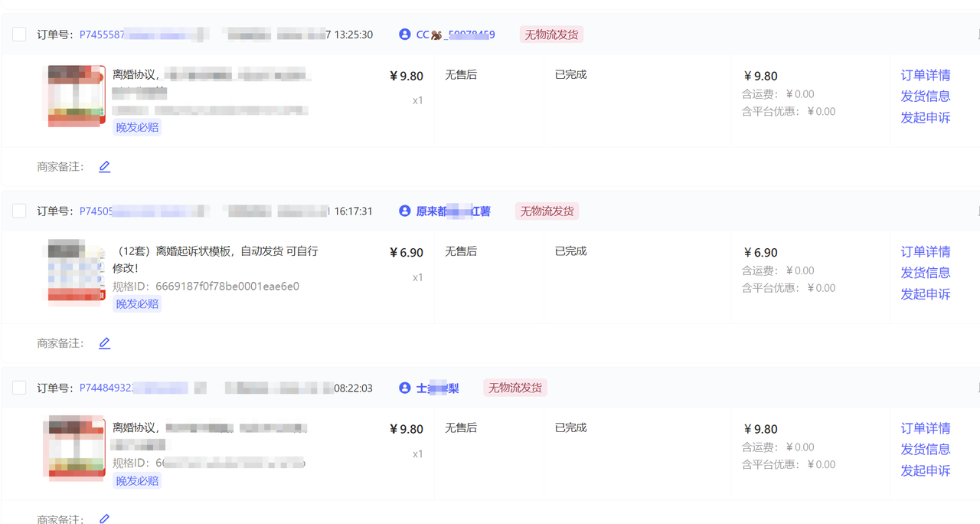Click the avatar icon for buyer 士...梨
This screenshot has width=980, height=524.
405,388
